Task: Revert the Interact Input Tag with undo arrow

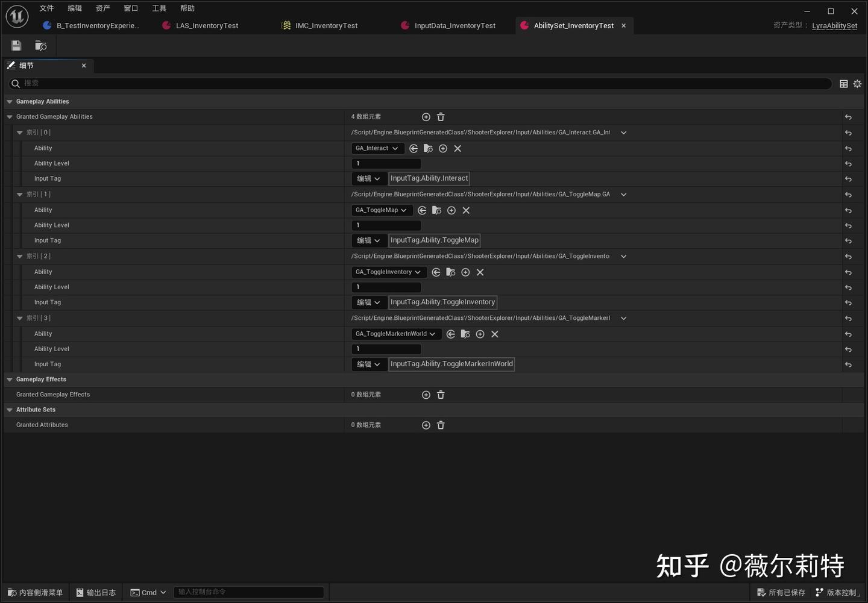Action: (848, 179)
